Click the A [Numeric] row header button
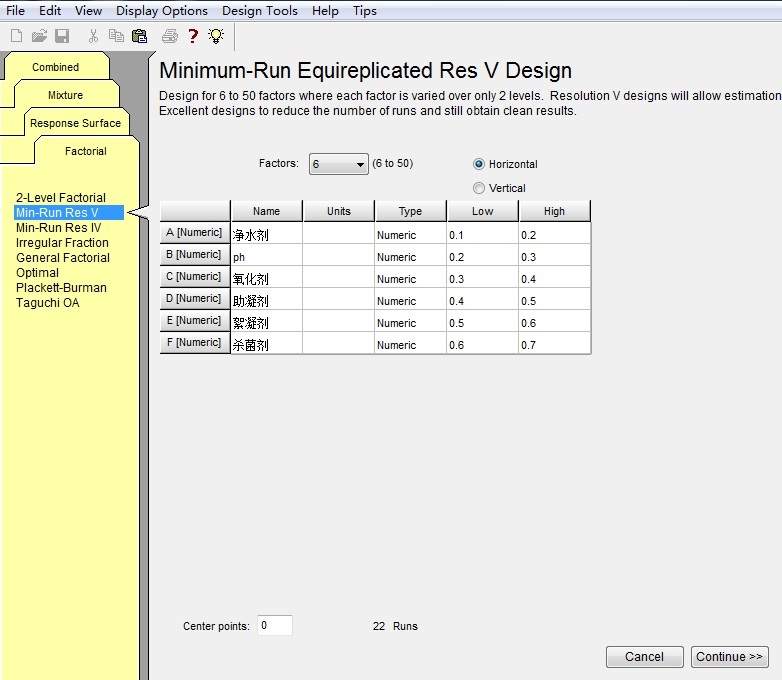782x680 pixels. click(195, 232)
